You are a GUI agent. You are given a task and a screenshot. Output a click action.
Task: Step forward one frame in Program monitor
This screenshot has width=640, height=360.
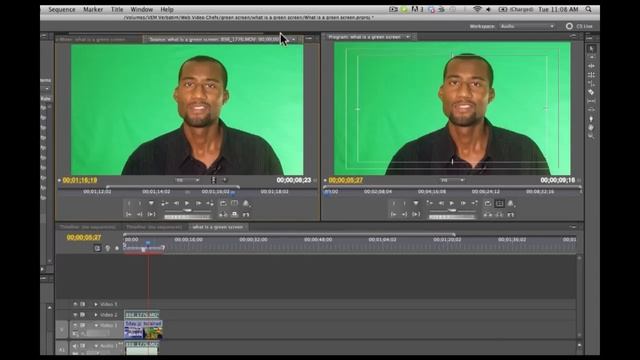click(463, 203)
